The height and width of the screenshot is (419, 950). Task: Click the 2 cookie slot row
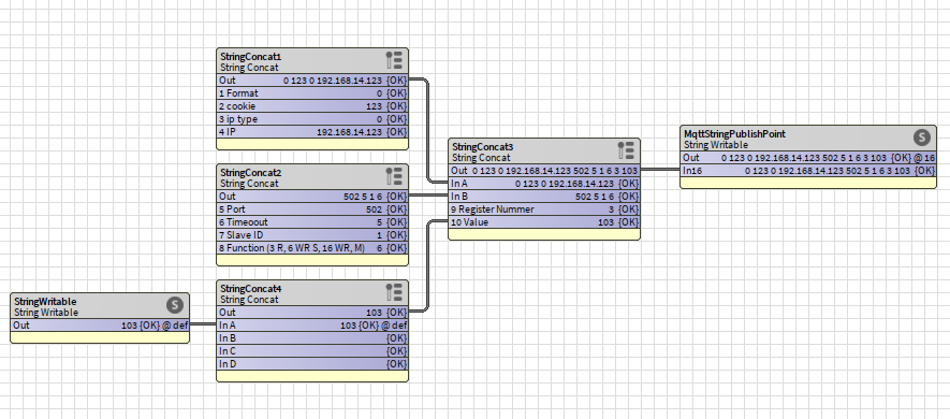[313, 106]
